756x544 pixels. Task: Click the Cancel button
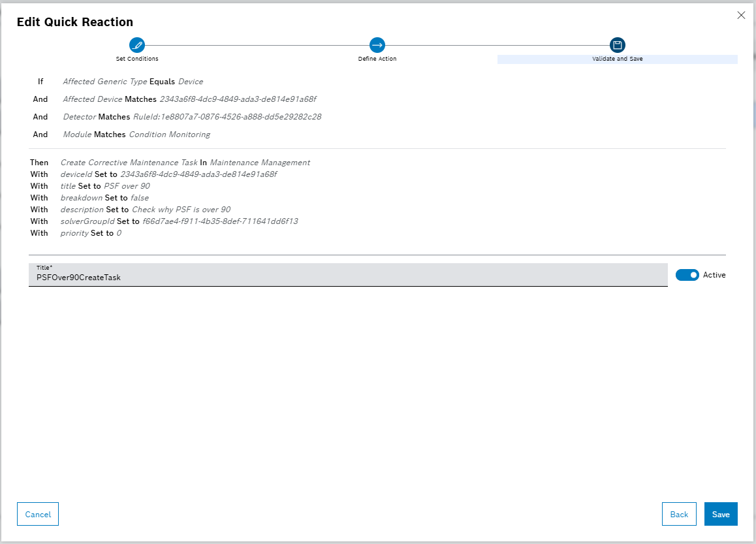[37, 514]
